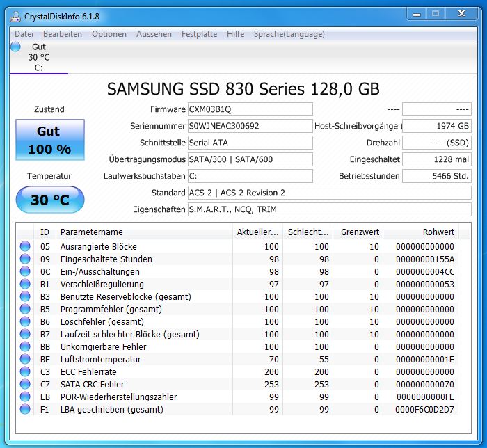Click status orb beside ECC Fehlerrate
This screenshot has width=487, height=448.
point(25,371)
